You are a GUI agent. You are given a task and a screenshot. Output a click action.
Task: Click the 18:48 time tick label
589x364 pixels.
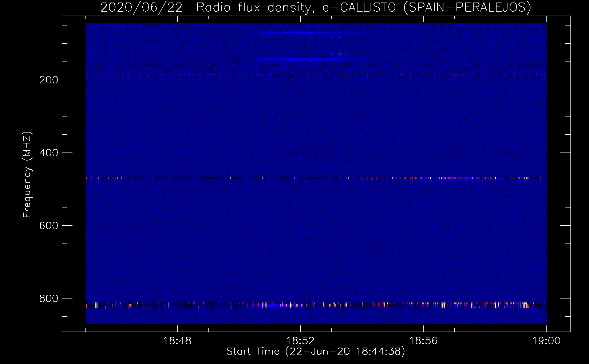coord(177,341)
